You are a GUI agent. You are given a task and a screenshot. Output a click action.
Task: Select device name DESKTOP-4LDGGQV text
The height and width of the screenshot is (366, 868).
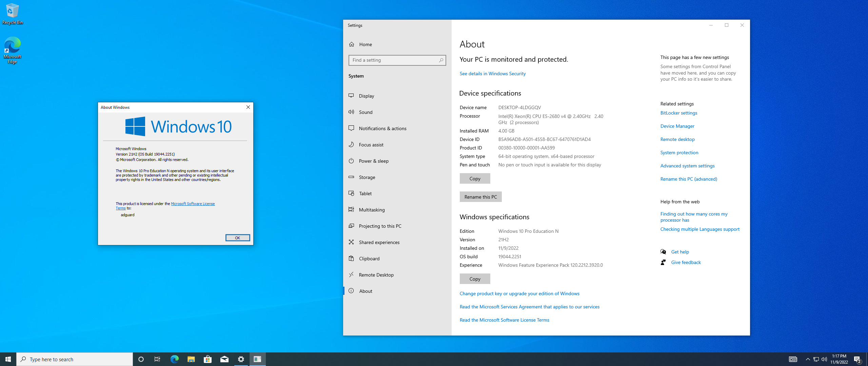(x=519, y=107)
